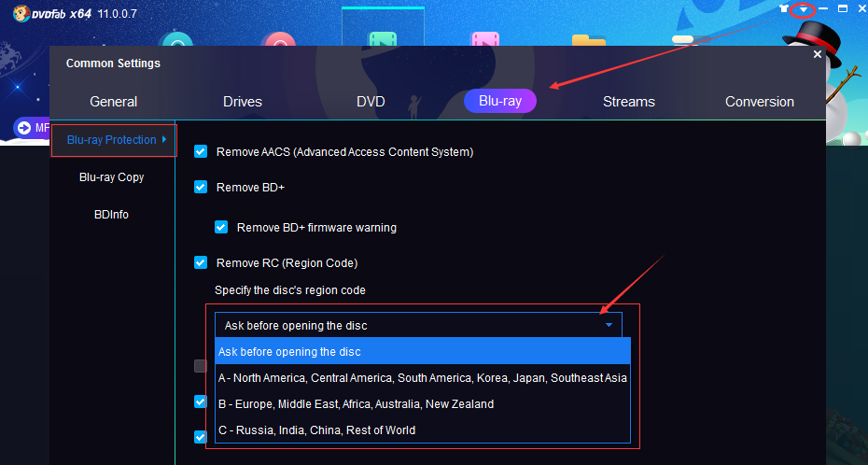Image resolution: width=868 pixels, height=465 pixels.
Task: Choose 'Ask before opening the disc' list option
Action: click(423, 351)
